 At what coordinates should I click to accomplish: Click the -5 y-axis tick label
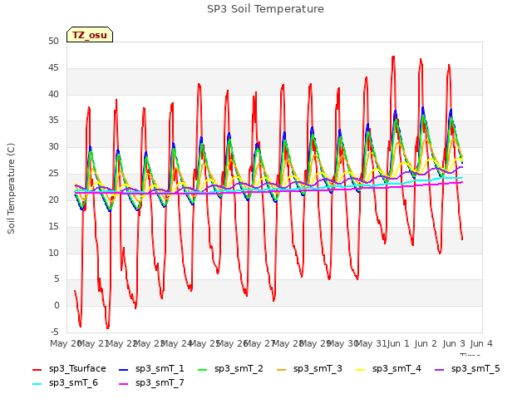point(54,332)
